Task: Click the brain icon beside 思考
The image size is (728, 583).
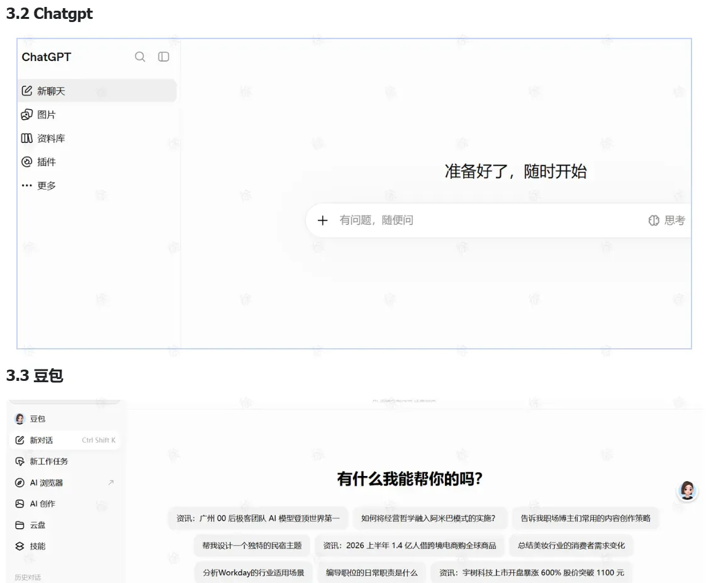Action: tap(654, 220)
